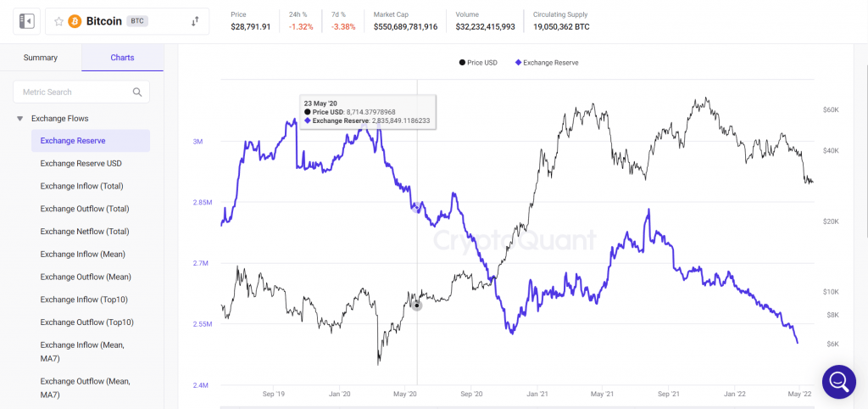The height and width of the screenshot is (409, 868).
Task: Click the swap asset arrows icon
Action: pos(195,21)
